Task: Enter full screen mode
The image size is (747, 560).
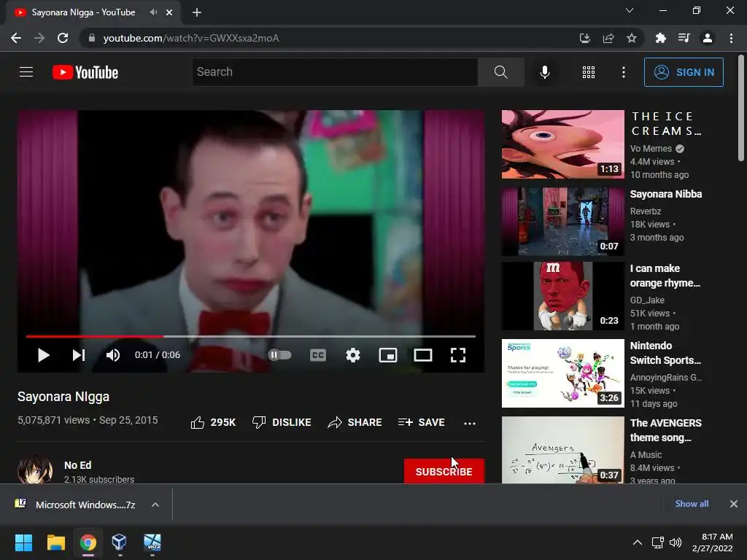Action: pyautogui.click(x=458, y=355)
